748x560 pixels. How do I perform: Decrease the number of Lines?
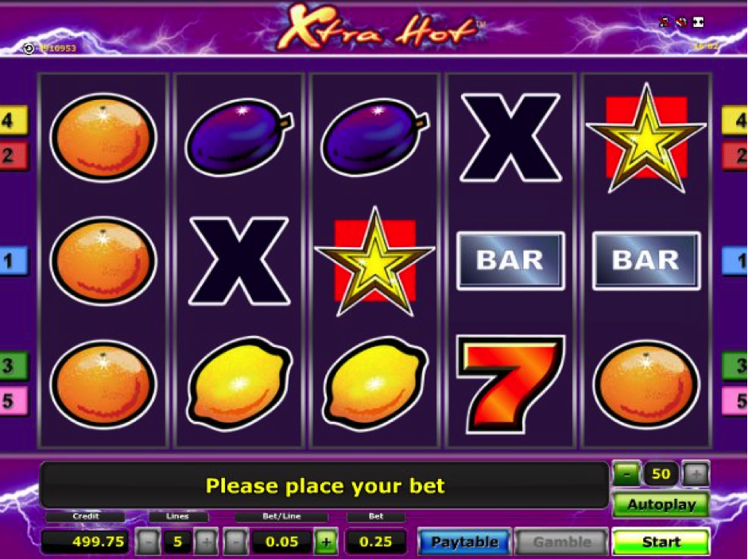click(x=148, y=542)
